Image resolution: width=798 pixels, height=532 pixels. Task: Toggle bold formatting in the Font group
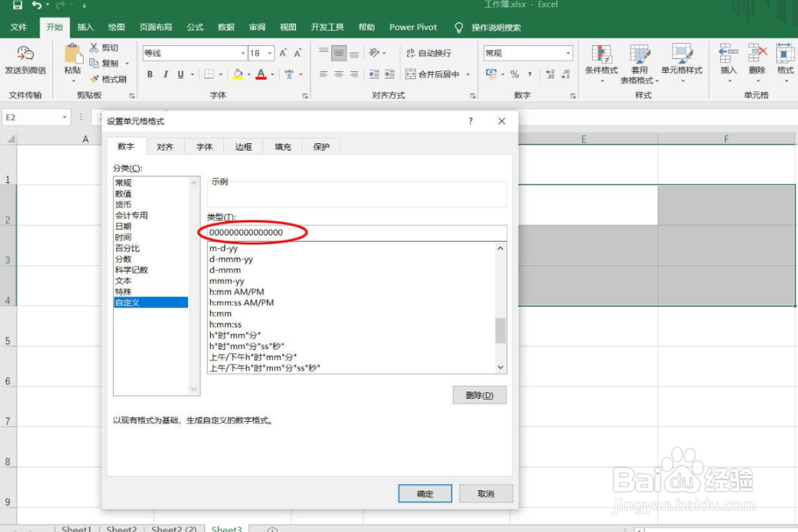150,74
